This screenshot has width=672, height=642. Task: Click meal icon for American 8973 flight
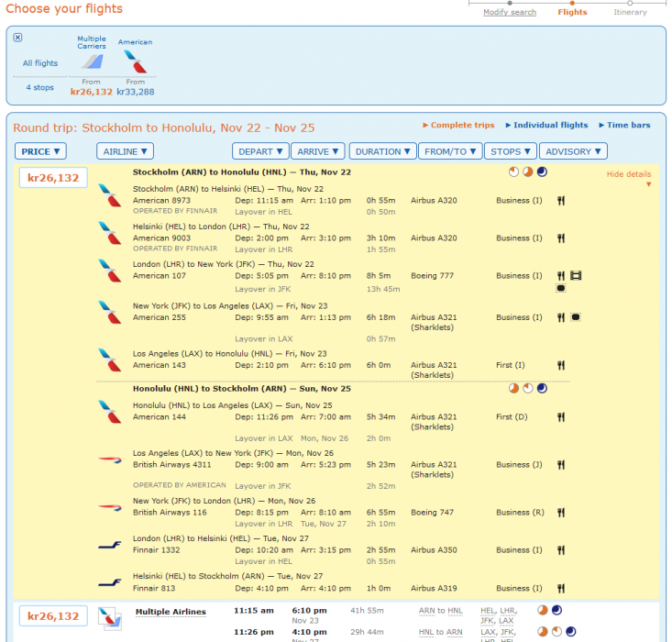coord(561,199)
